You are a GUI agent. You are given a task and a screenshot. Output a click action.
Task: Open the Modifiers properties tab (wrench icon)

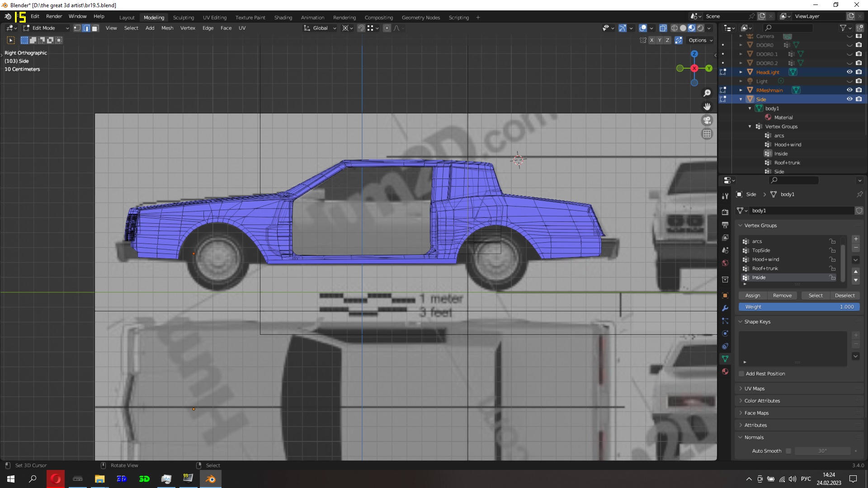[x=725, y=308]
